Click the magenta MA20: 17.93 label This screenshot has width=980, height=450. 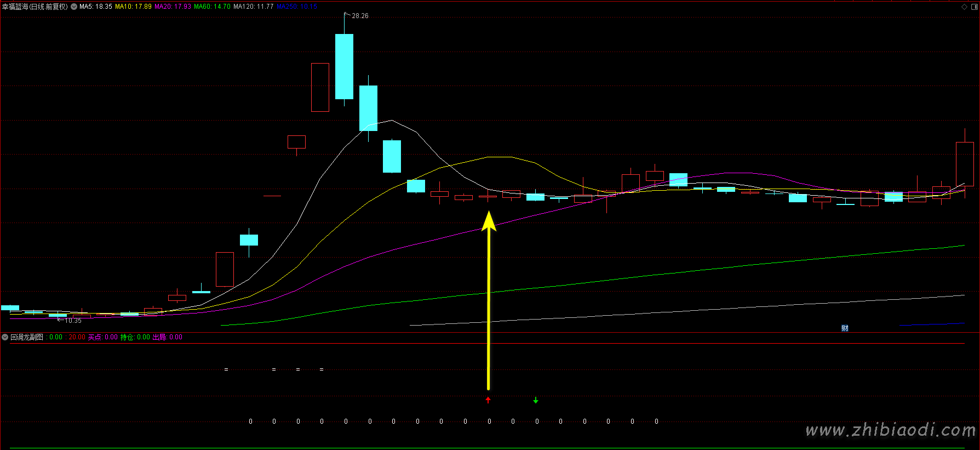pyautogui.click(x=173, y=7)
